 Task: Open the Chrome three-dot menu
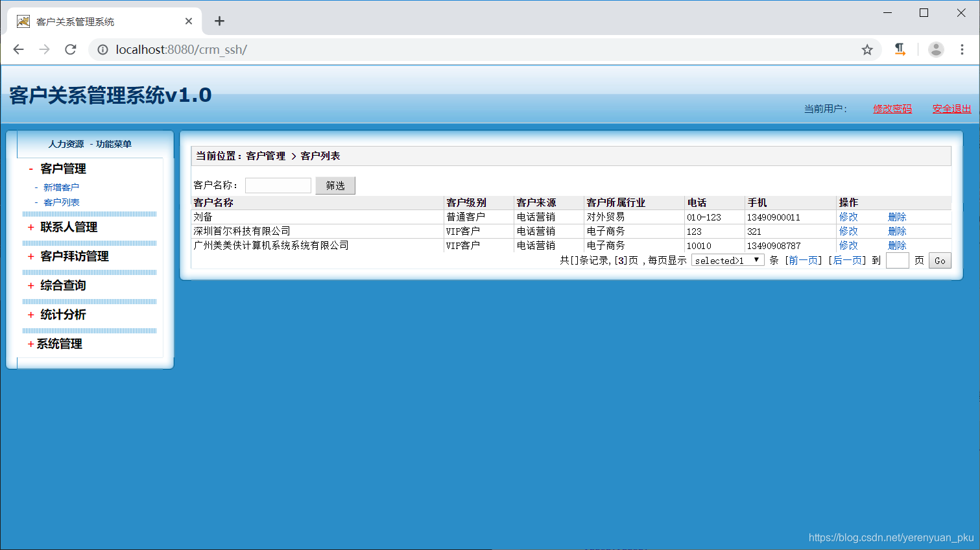[962, 49]
